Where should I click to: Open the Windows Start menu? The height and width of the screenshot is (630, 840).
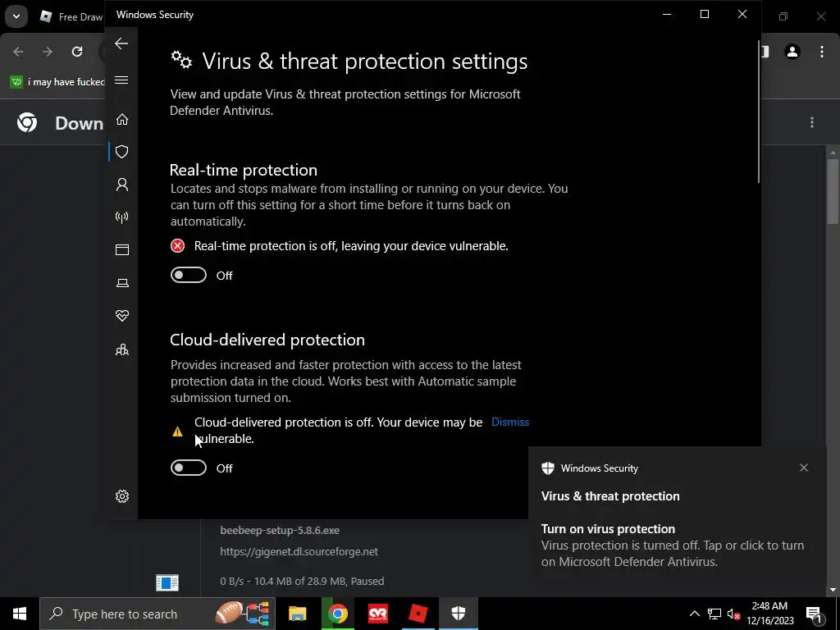20,614
